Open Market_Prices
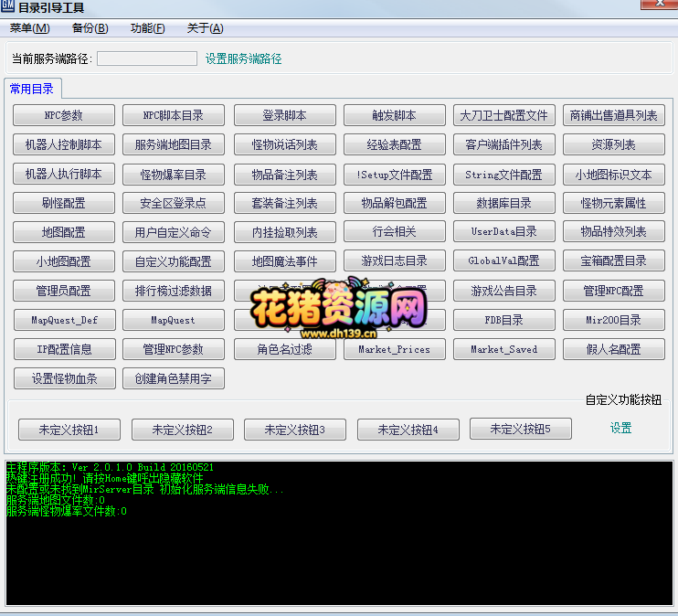This screenshot has width=678, height=616. point(395,349)
